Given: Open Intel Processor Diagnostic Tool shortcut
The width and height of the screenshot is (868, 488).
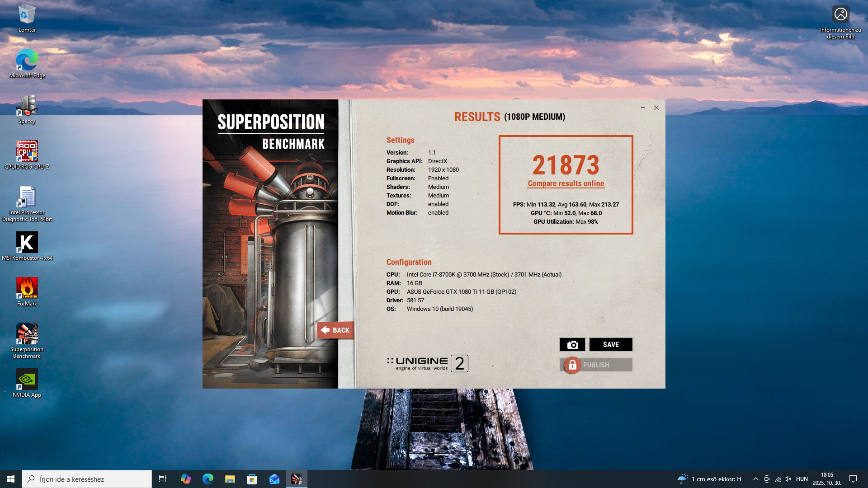Looking at the screenshot, I should pyautogui.click(x=27, y=198).
